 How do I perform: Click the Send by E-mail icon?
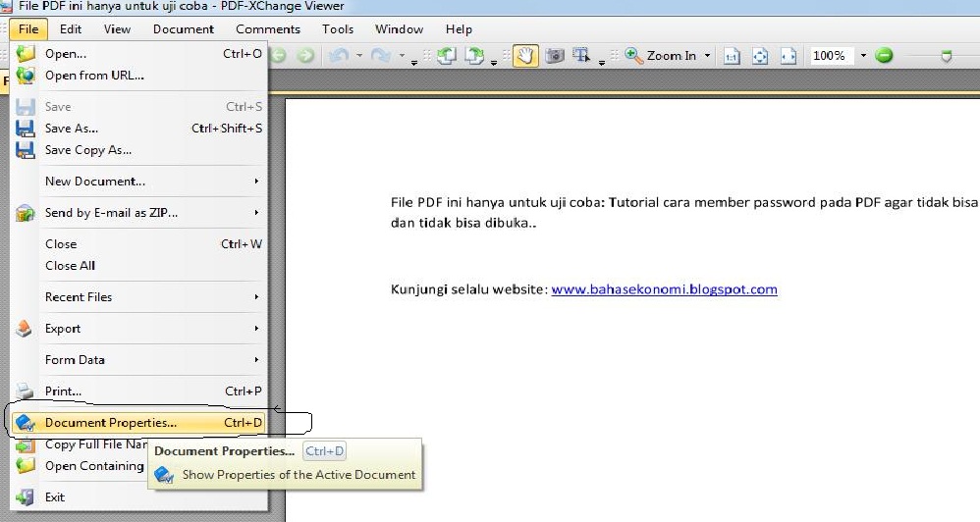click(25, 213)
